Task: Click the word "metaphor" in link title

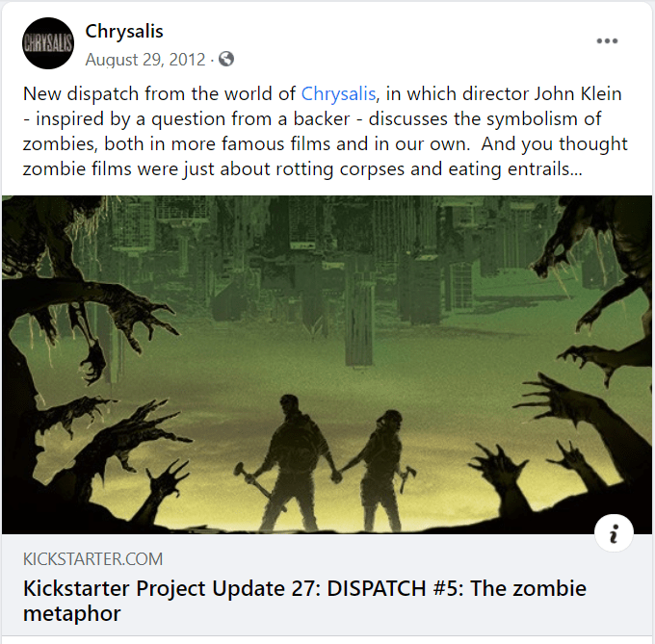Action: [72, 613]
